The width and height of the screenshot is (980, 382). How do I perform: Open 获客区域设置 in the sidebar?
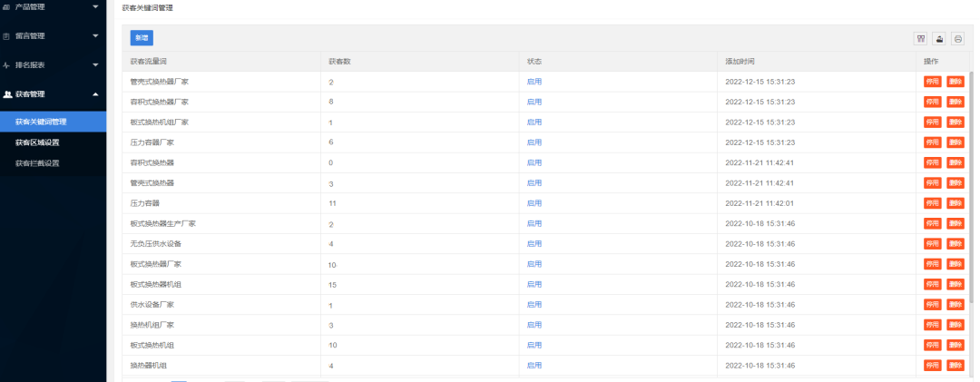pyautogui.click(x=37, y=142)
